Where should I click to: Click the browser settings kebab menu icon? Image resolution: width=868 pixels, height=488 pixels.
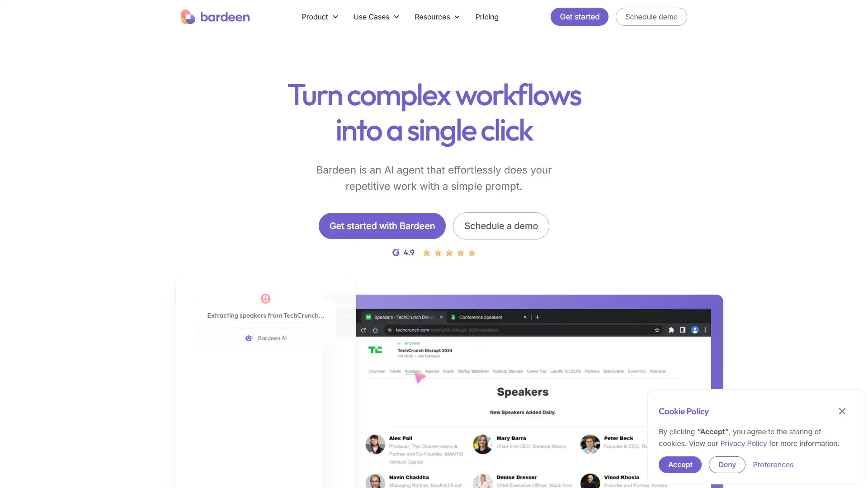click(705, 329)
